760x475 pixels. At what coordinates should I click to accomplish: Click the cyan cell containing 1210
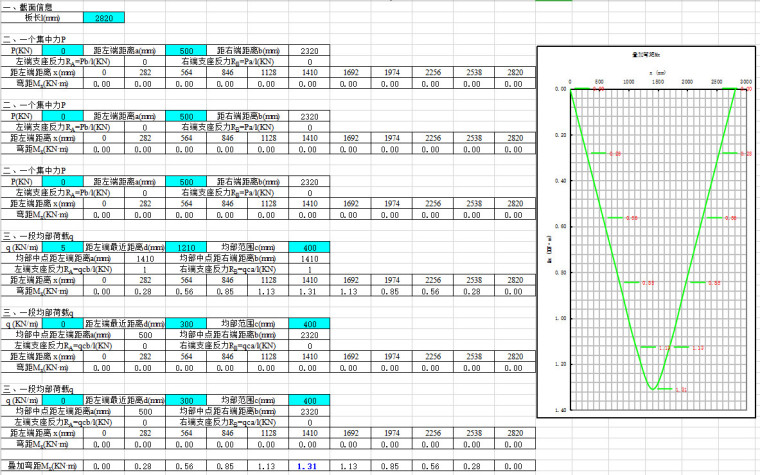pos(186,247)
